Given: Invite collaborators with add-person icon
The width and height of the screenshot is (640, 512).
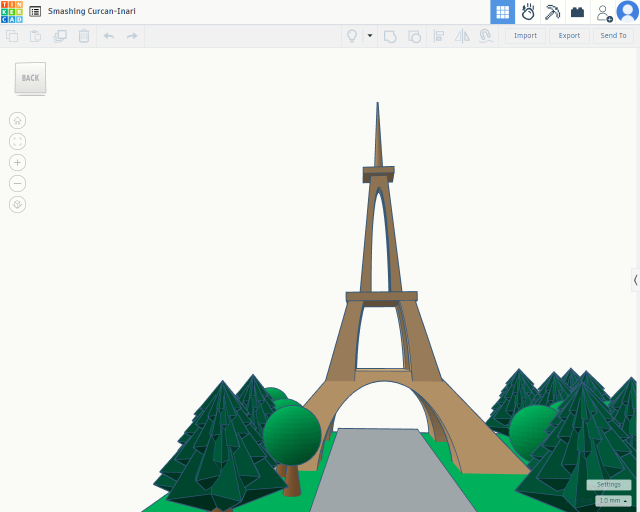Looking at the screenshot, I should (x=604, y=12).
